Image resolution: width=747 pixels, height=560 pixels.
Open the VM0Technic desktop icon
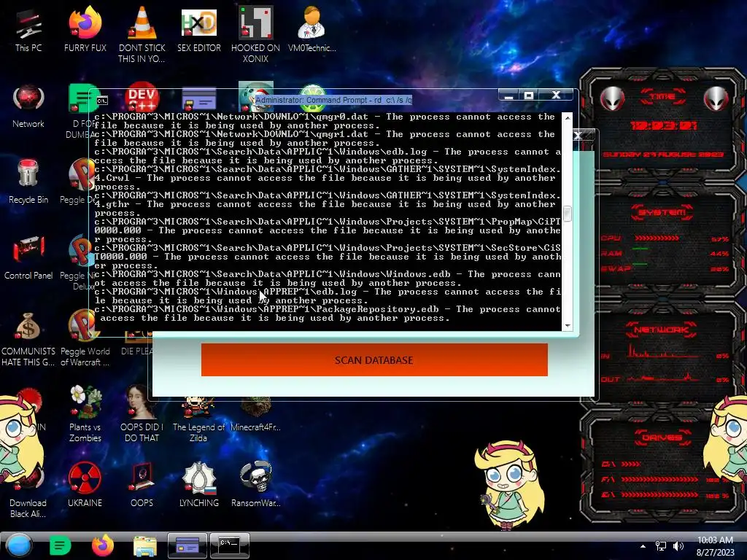tap(311, 29)
